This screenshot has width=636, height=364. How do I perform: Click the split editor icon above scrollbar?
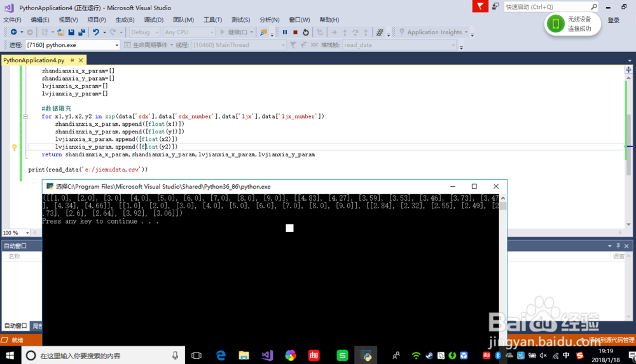click(628, 70)
